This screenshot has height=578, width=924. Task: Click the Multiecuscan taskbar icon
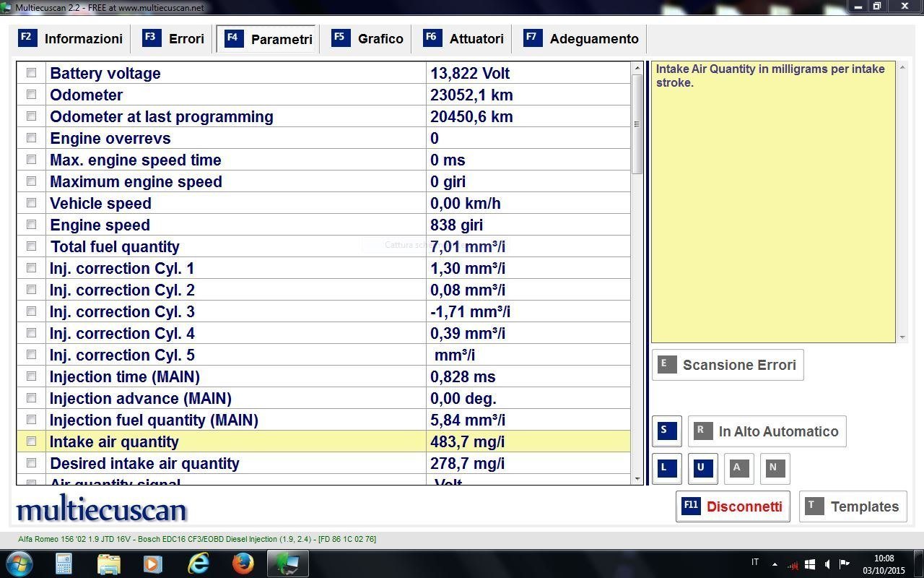(288, 563)
